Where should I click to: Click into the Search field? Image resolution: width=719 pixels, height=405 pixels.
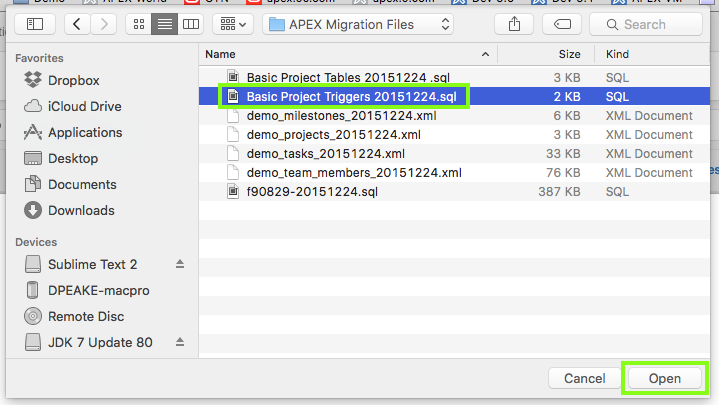pos(646,24)
